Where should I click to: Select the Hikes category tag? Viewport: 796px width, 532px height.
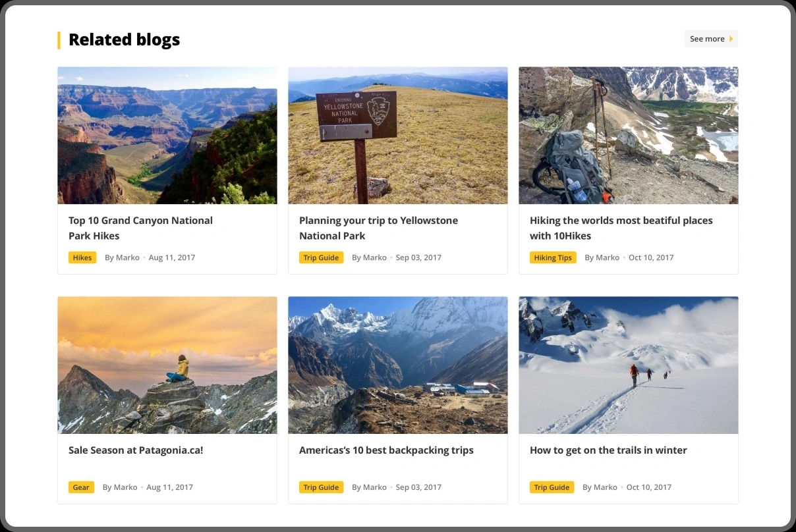82,257
